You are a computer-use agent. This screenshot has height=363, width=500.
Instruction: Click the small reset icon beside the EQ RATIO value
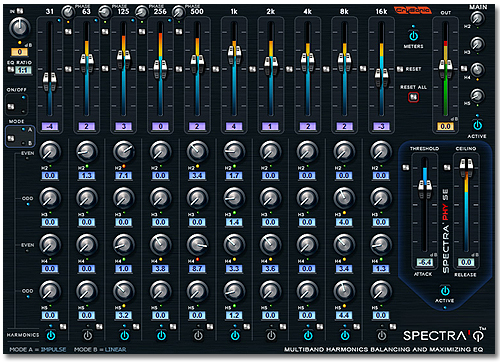[11, 69]
